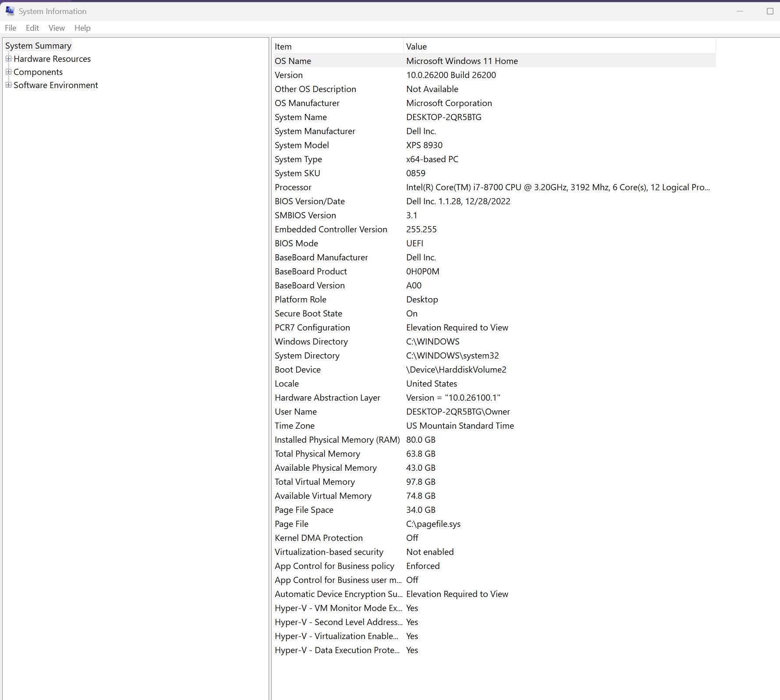Screen dimensions: 780x700
Task: Select the BIOS Mode row label
Action: point(296,243)
